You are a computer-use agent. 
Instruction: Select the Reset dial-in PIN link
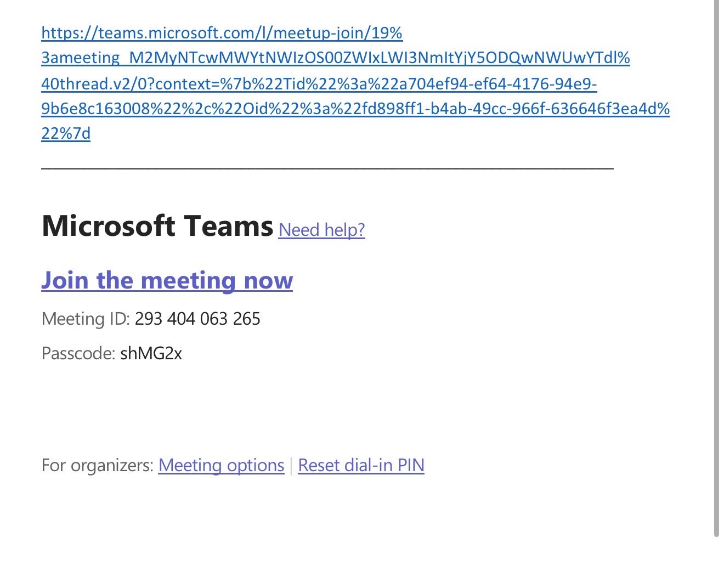click(x=361, y=465)
